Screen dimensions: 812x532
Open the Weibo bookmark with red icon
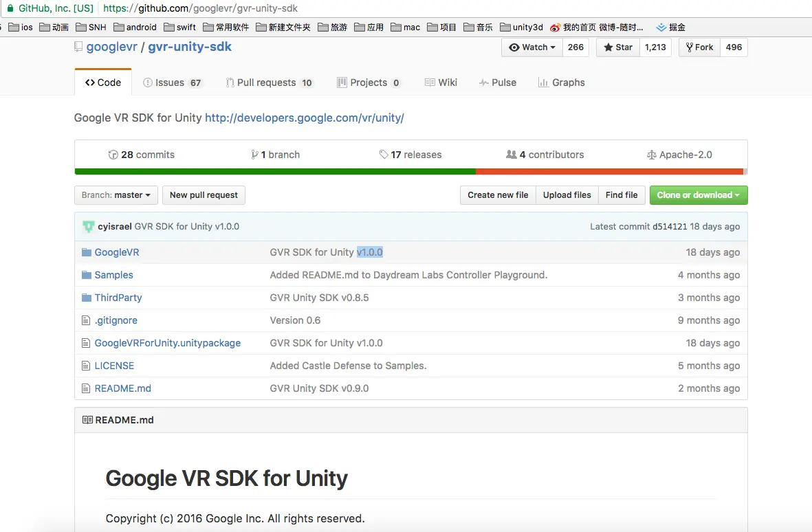(597, 27)
